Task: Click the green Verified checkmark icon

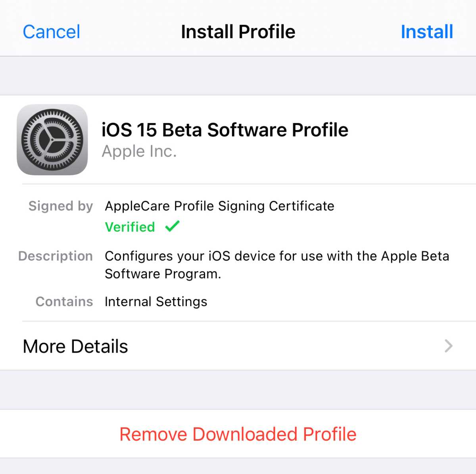Action: [x=173, y=226]
